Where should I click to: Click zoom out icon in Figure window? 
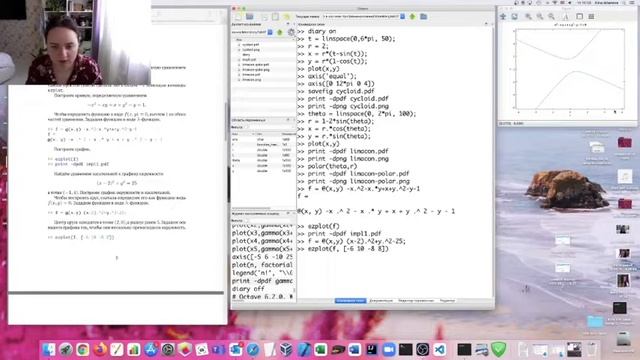click(540, 16)
